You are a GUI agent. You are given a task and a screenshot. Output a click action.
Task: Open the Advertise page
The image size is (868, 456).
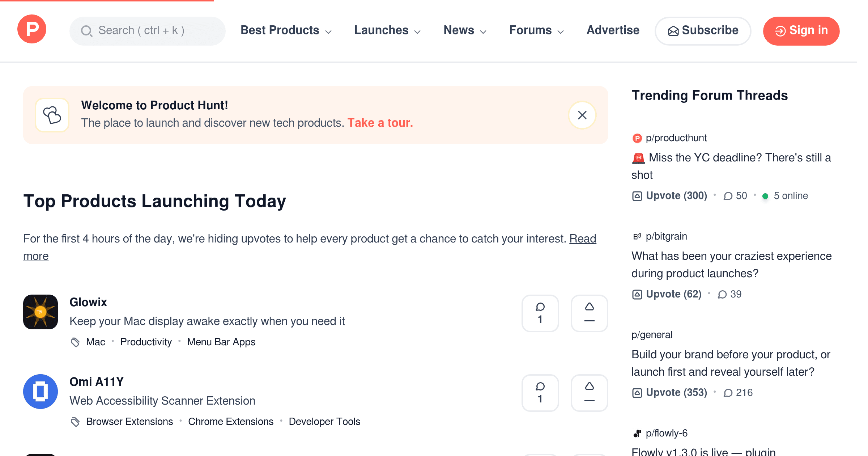coord(613,30)
